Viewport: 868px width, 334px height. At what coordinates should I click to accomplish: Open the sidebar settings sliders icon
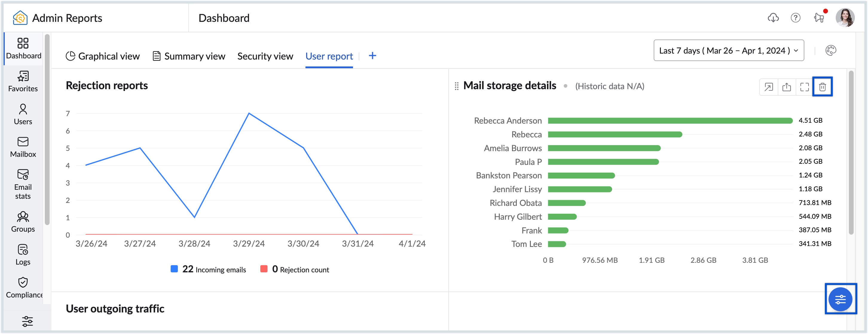point(27,321)
